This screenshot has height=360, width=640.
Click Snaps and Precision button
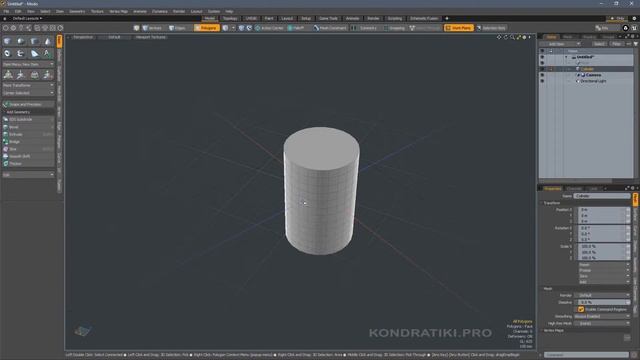click(x=28, y=104)
